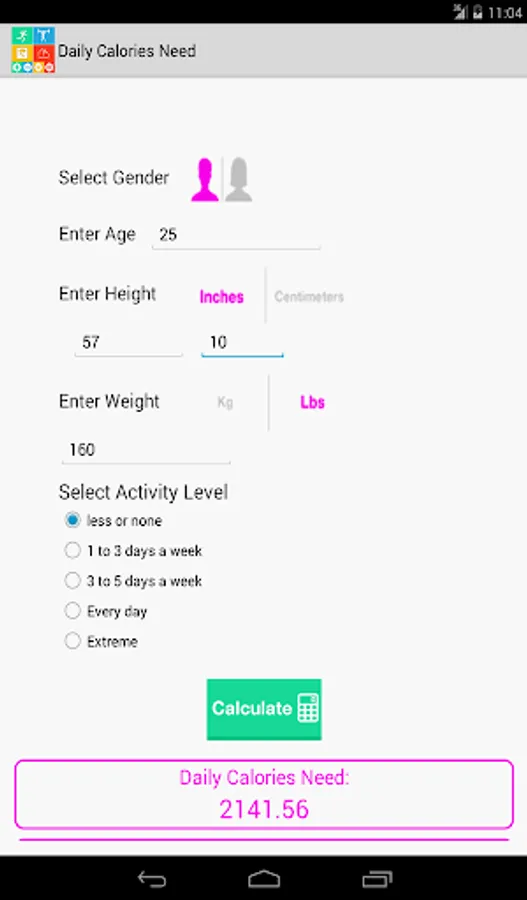
Task: Switch weight unit to Lbs
Action: point(312,402)
